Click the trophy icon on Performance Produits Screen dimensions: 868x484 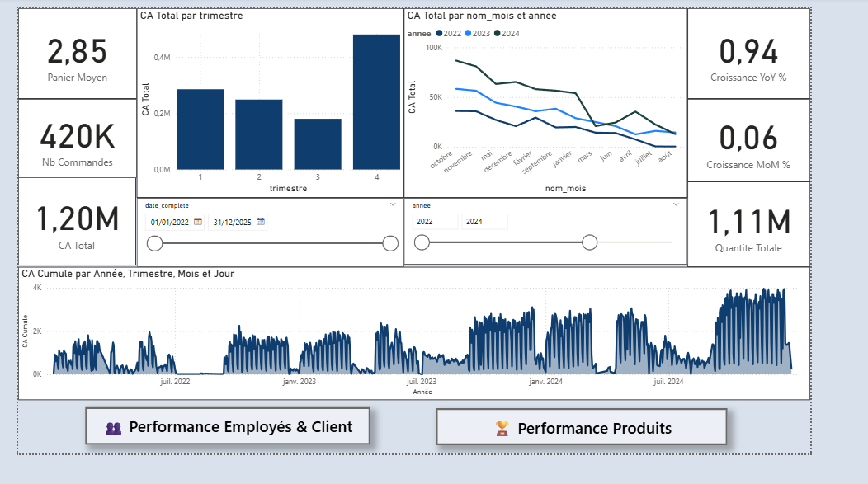502,428
